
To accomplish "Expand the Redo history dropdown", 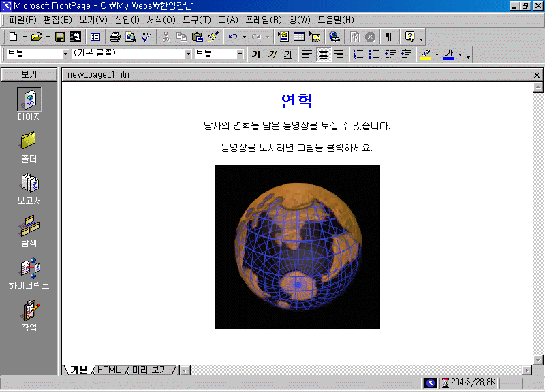I will pyautogui.click(x=267, y=37).
